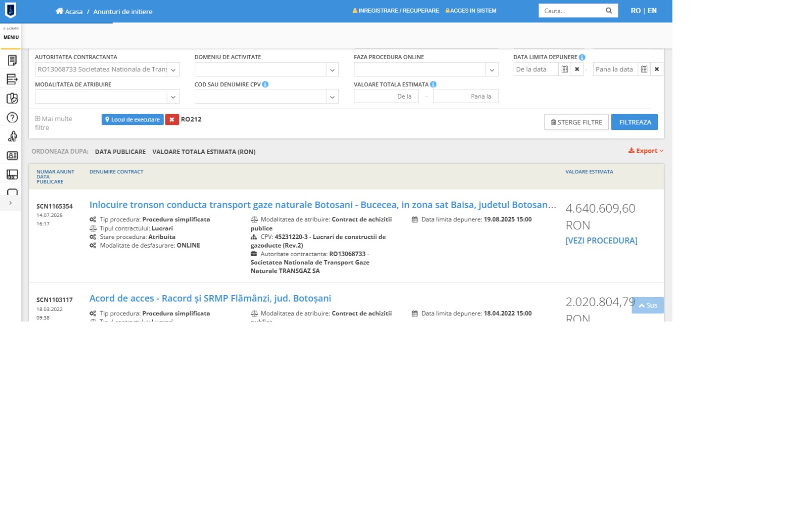Switch language to EN
Viewport: 809px width, 532px height.
(x=652, y=11)
